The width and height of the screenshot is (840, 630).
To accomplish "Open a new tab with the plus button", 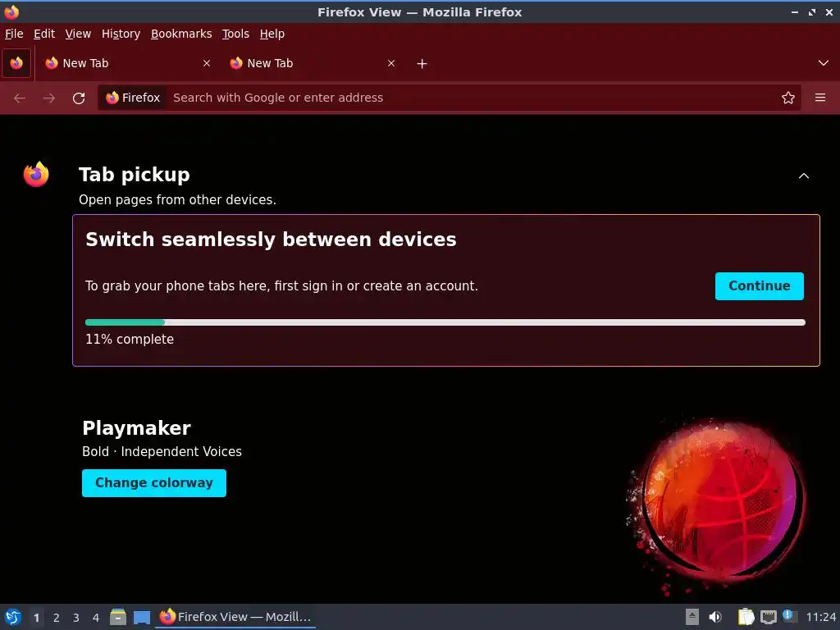I will (422, 64).
